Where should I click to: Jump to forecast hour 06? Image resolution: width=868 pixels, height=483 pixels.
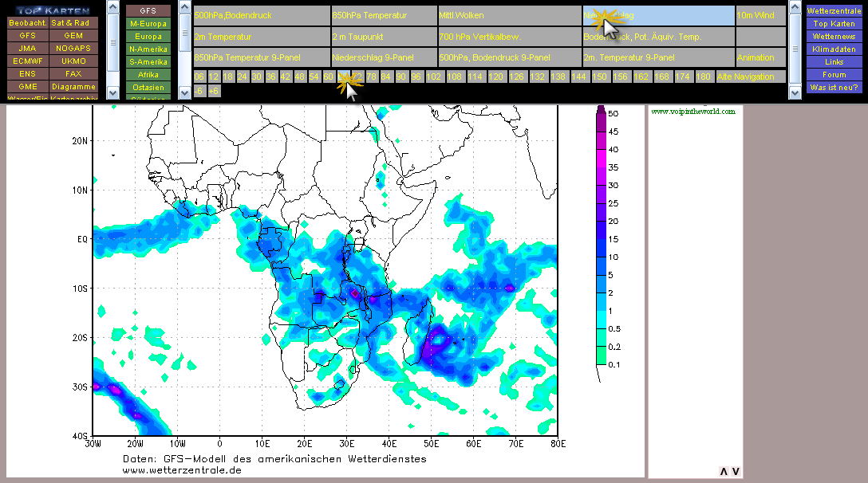[x=199, y=77]
